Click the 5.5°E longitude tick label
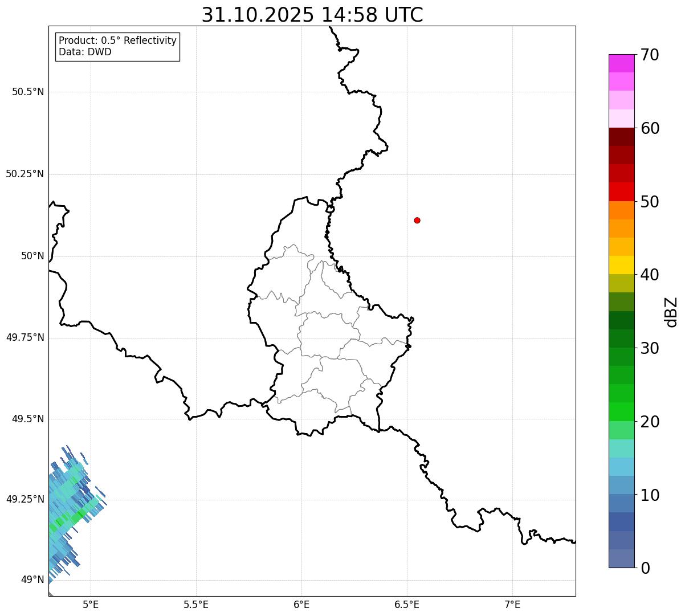 click(x=196, y=604)
